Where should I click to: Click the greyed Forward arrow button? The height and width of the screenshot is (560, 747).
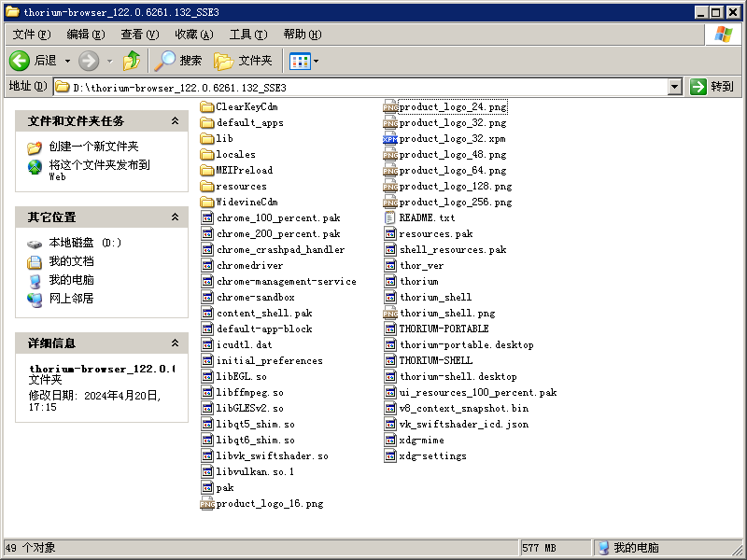click(x=89, y=61)
